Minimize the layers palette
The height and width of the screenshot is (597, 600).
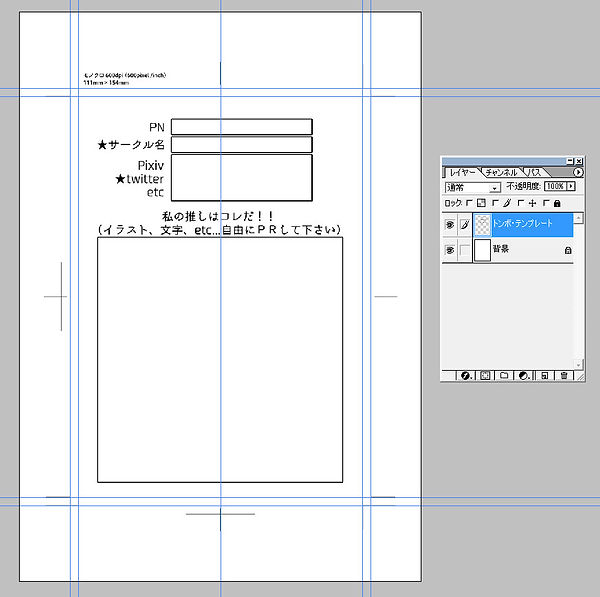coord(571,161)
